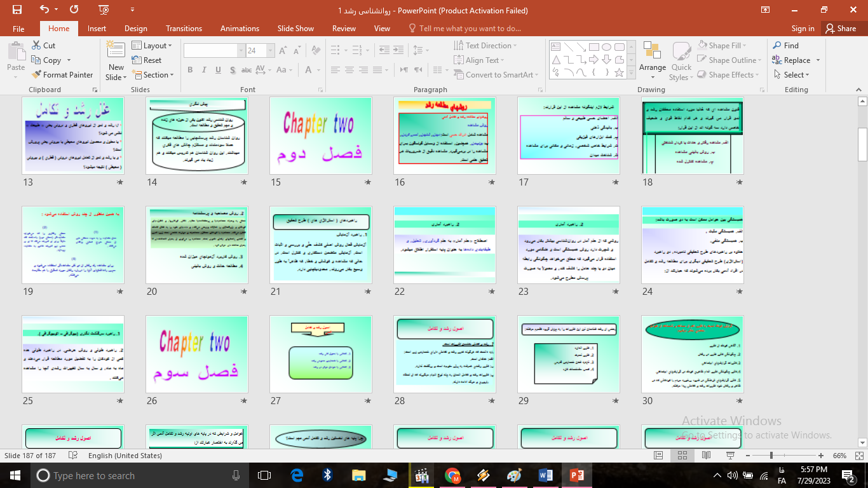
Task: Click the Save icon in title bar
Action: 17,10
